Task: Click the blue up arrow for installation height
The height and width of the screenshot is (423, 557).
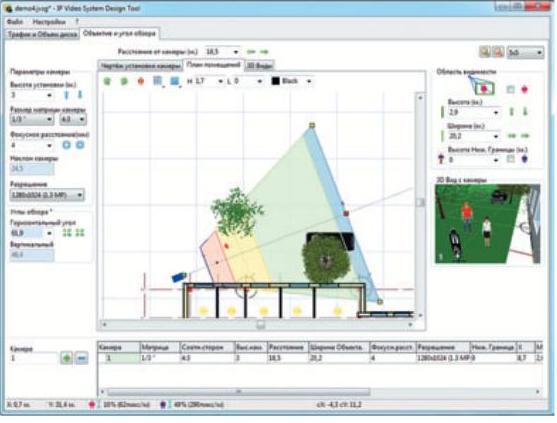Action: point(66,95)
